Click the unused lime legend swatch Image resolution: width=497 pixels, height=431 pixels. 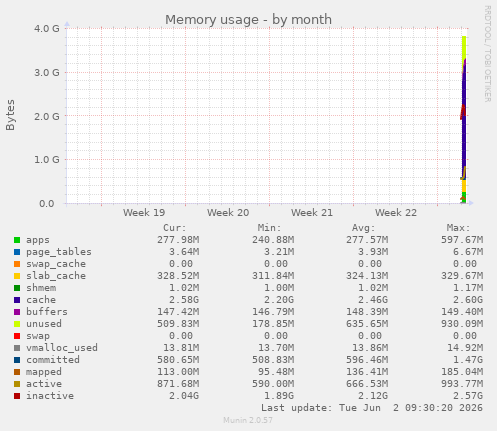(17, 324)
